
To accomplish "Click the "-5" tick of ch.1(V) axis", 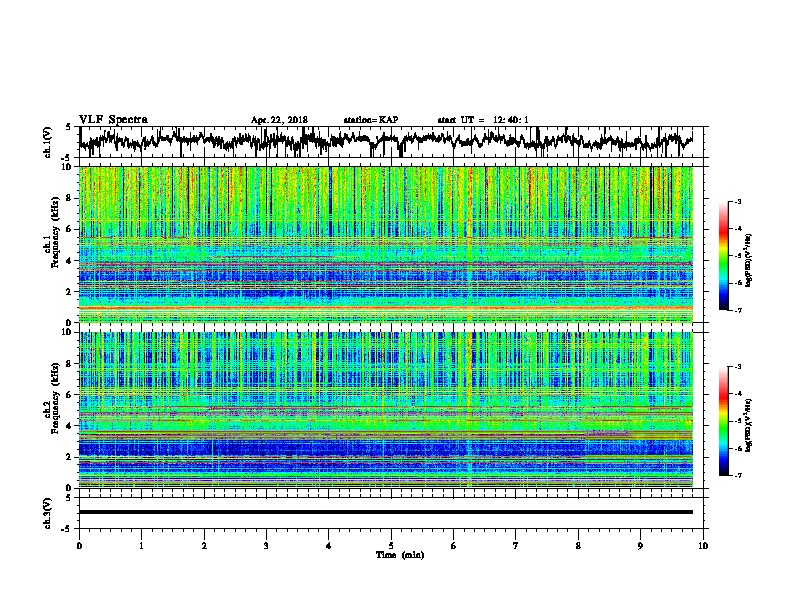I will 67,158.
